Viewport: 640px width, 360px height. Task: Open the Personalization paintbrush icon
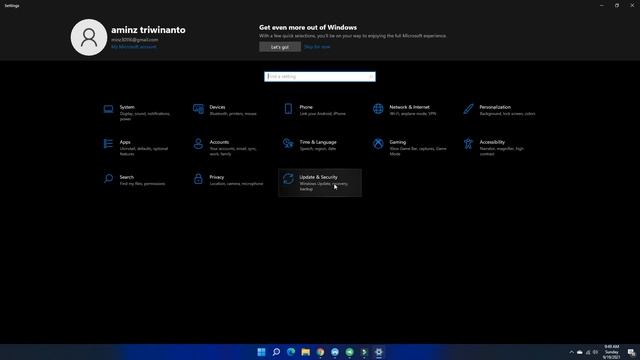(x=468, y=109)
